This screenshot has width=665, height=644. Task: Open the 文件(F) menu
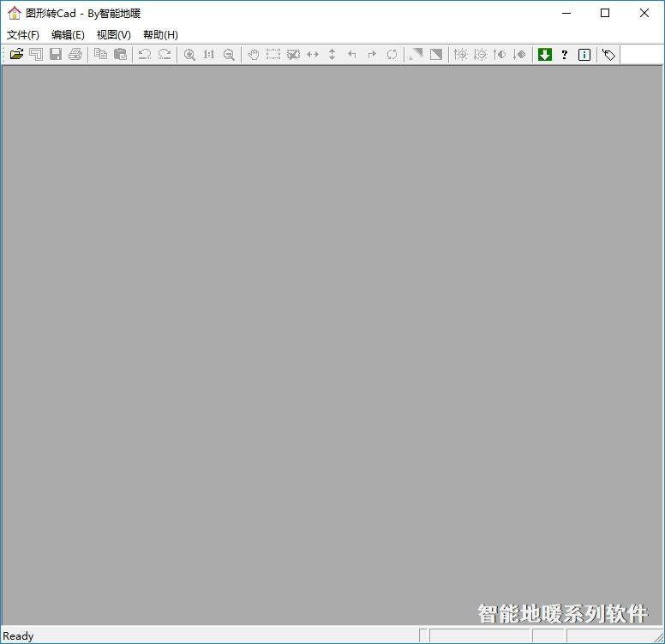pyautogui.click(x=23, y=35)
